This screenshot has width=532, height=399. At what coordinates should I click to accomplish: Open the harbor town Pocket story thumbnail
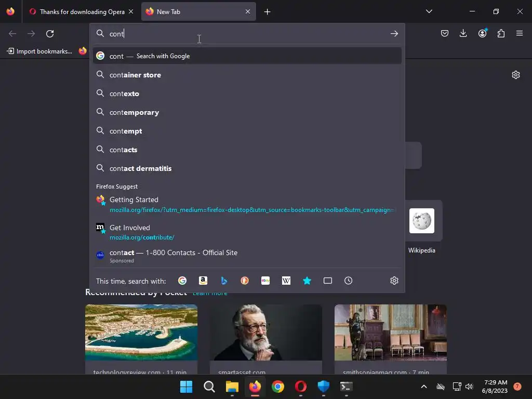pyautogui.click(x=141, y=332)
